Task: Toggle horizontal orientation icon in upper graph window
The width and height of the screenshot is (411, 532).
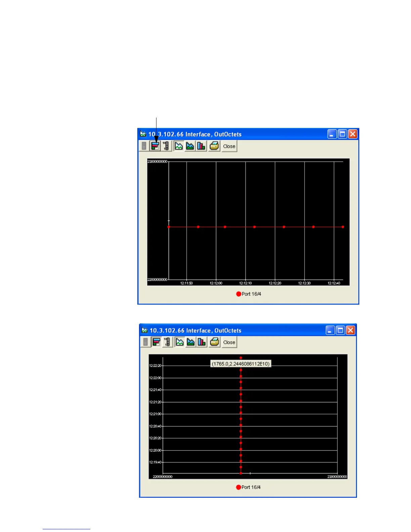Action: point(155,146)
